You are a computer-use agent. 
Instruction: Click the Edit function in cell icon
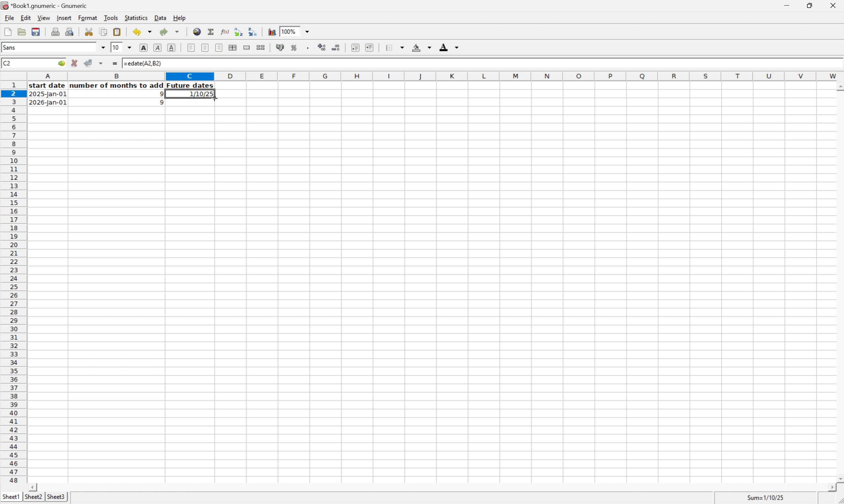point(225,32)
